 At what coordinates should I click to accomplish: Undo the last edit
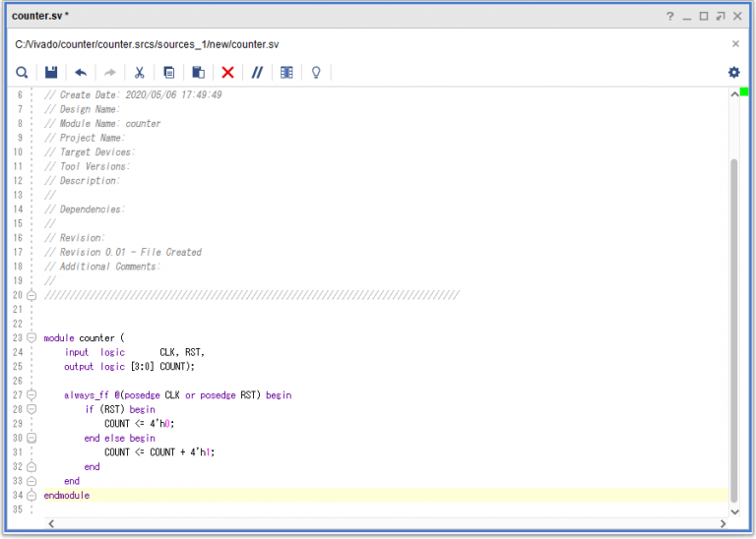[81, 73]
